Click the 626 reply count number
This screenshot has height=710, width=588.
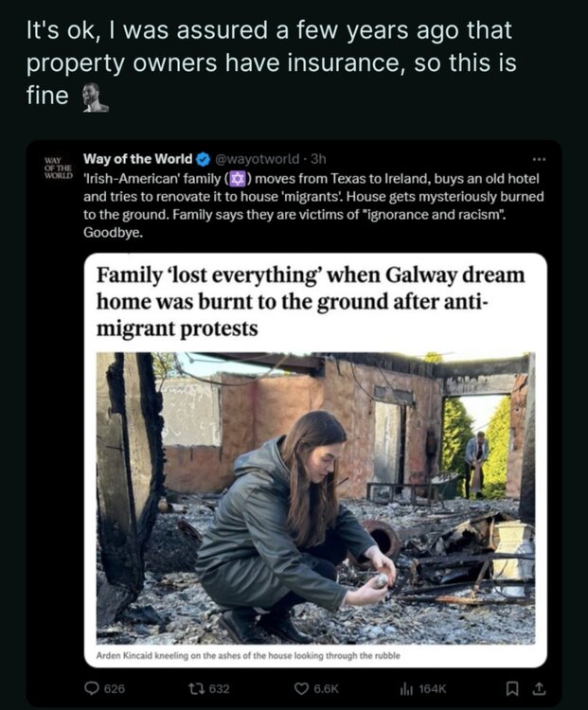point(114,688)
